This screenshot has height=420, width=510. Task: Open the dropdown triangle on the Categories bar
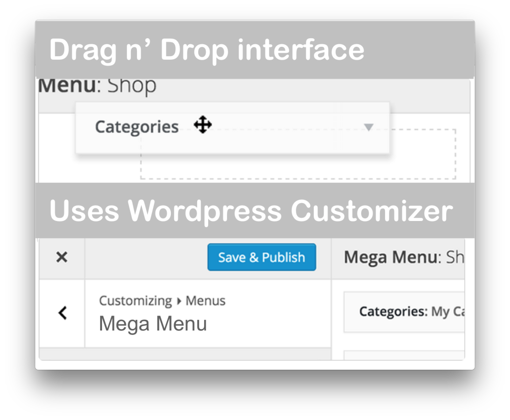coord(369,127)
